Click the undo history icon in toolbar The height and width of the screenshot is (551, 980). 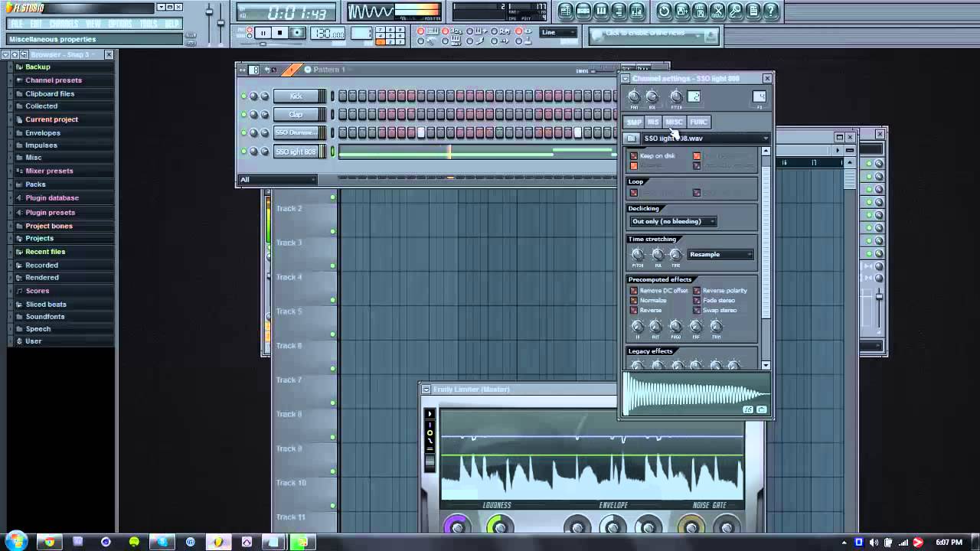pos(664,11)
